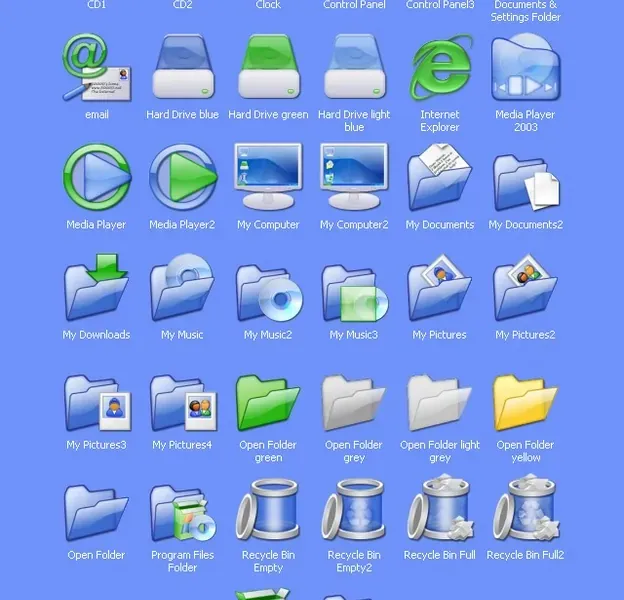Click the 'Control Panel3' label
Viewport: 624px width, 600px height.
pos(440,4)
